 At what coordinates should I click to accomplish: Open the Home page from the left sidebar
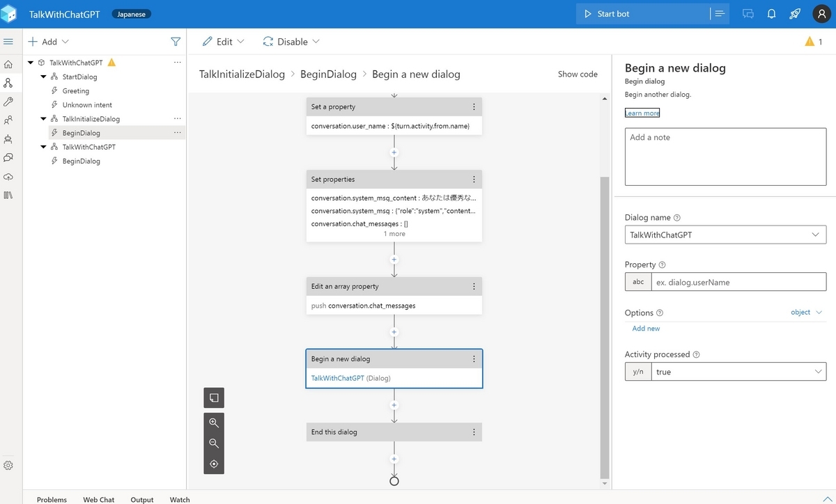click(x=8, y=63)
